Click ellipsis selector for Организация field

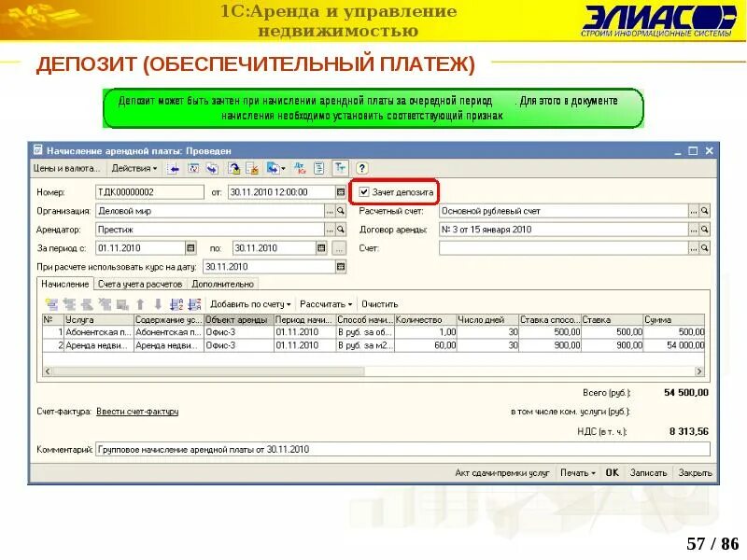click(330, 211)
